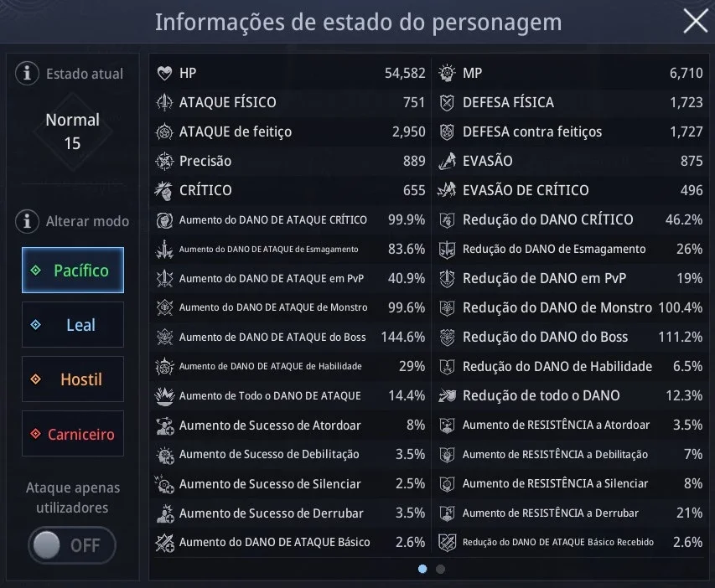This screenshot has width=715, height=588.
Task: Click the ATAQUE FÍSICO sword icon
Action: (x=164, y=102)
